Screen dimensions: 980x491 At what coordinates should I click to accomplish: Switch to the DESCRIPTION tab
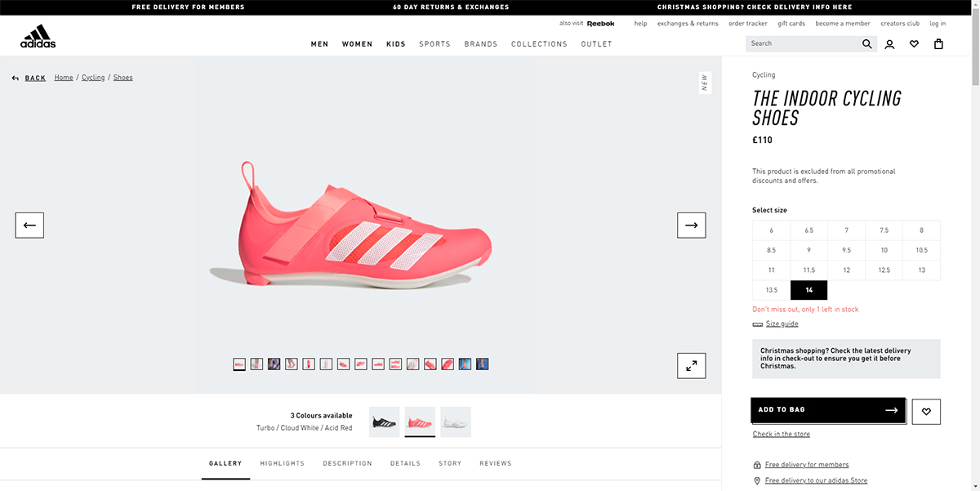pos(347,463)
